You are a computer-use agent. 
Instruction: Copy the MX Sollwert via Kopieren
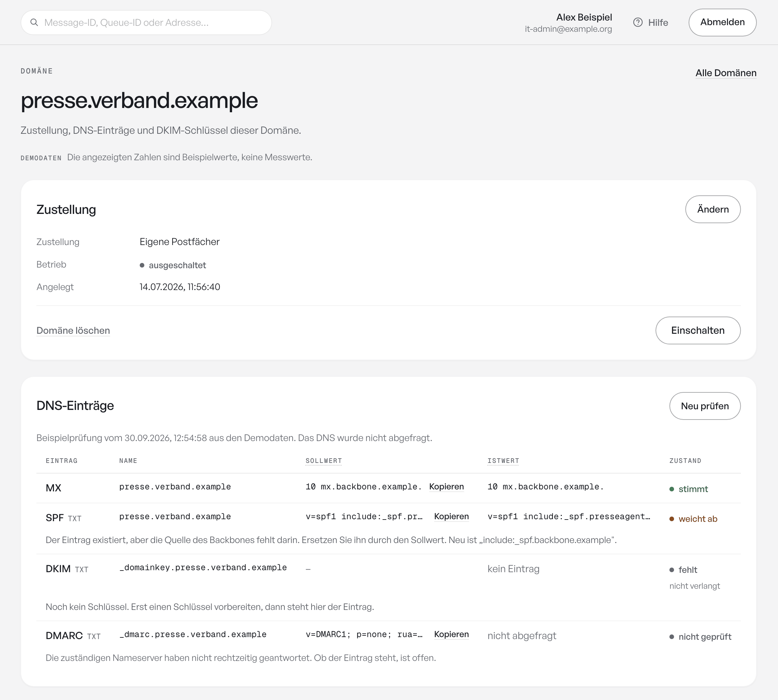coord(446,486)
